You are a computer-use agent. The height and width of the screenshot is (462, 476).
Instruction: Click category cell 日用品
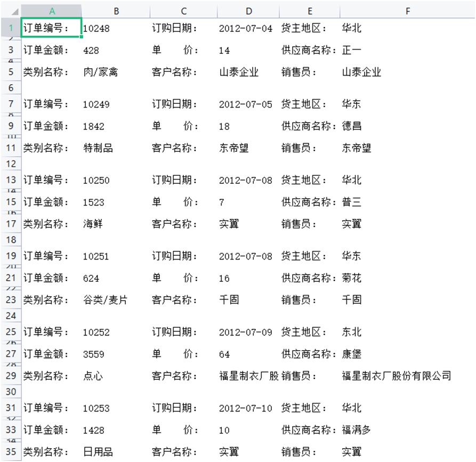116,451
